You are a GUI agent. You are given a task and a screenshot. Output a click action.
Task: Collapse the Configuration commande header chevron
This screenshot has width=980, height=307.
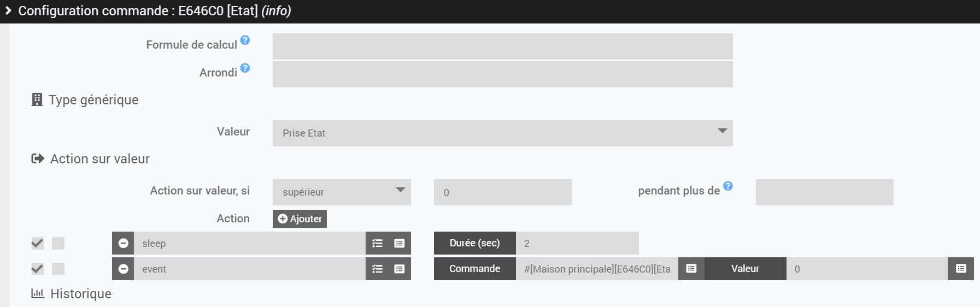pos(8,10)
